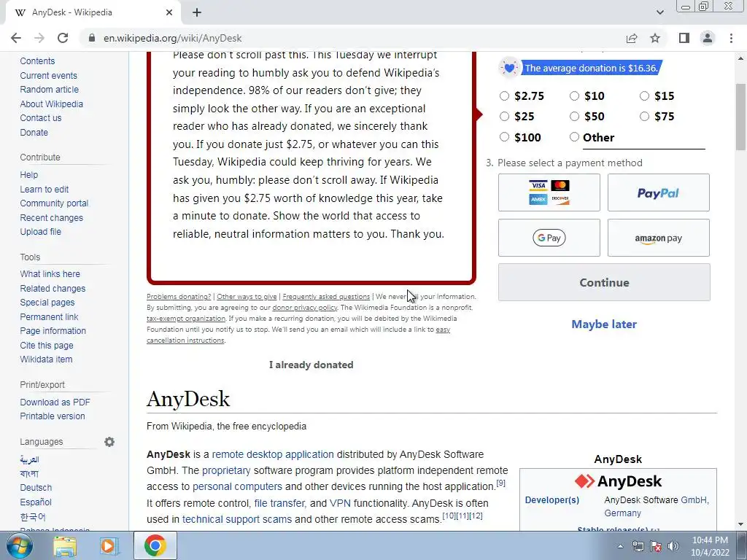Click the network tray icon

[x=638, y=546]
